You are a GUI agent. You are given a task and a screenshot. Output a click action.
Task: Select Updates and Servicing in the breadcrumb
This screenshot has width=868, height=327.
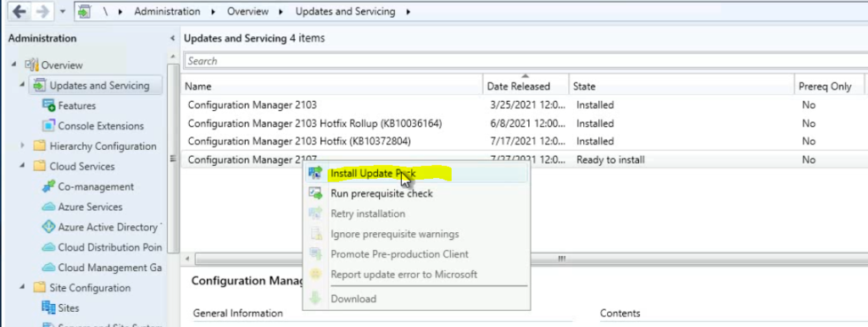tap(346, 11)
